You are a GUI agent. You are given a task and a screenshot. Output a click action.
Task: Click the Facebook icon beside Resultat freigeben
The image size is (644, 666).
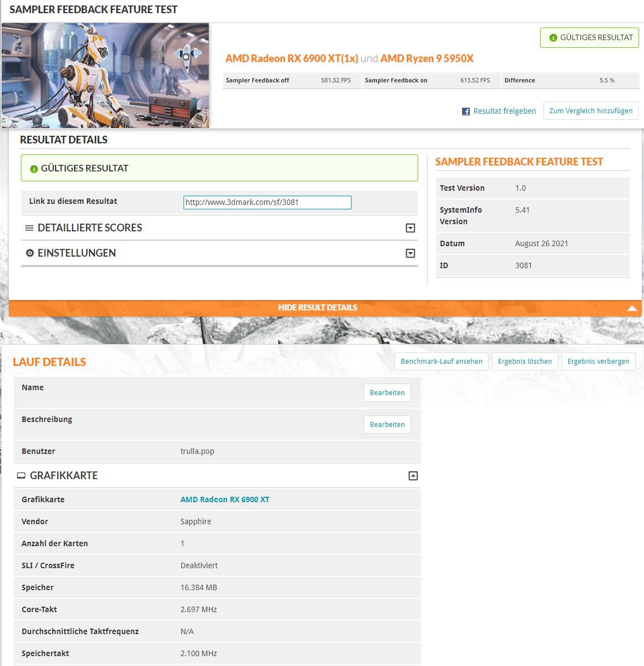pos(466,112)
